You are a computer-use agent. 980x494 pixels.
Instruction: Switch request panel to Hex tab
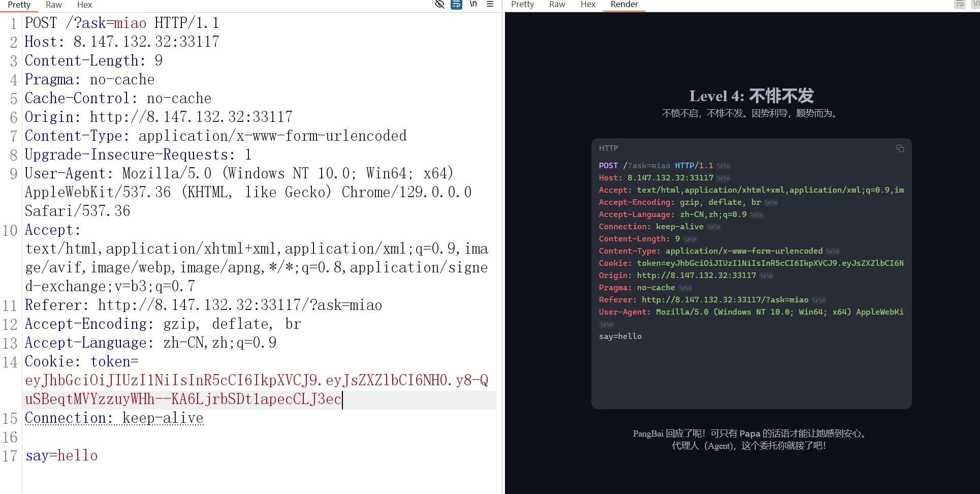coord(84,5)
